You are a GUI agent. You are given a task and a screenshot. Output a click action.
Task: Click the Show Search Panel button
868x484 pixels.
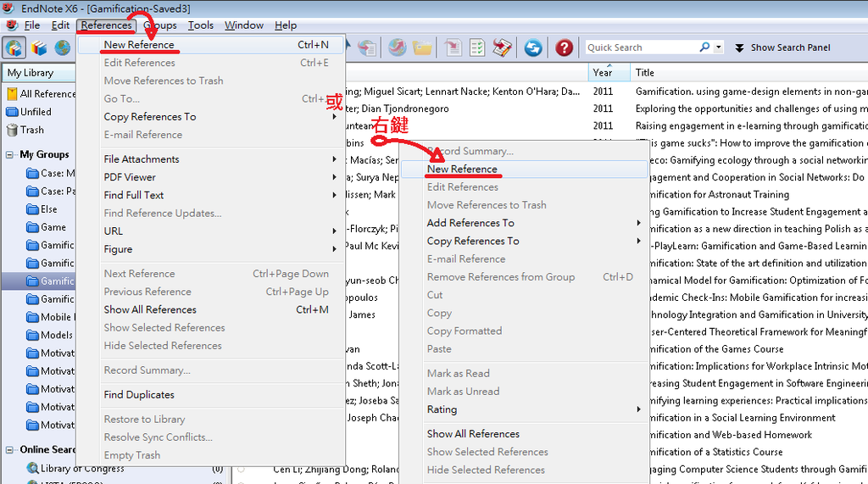pos(782,47)
